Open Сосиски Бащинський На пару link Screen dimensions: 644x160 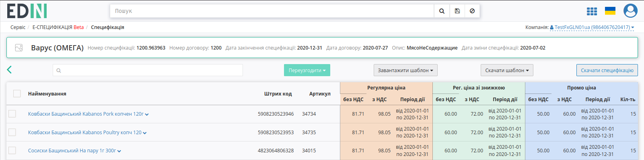point(72,151)
